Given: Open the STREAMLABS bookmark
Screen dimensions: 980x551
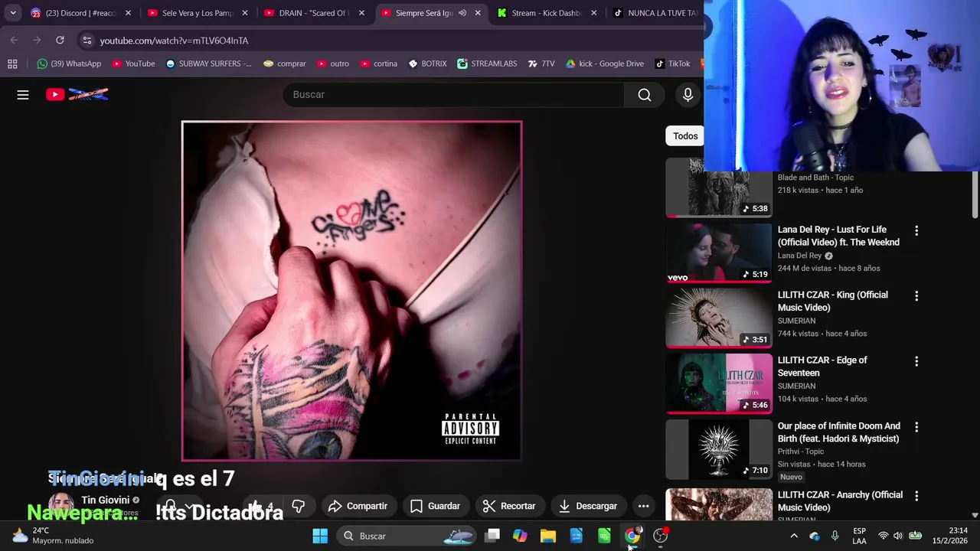Looking at the screenshot, I should [487, 64].
